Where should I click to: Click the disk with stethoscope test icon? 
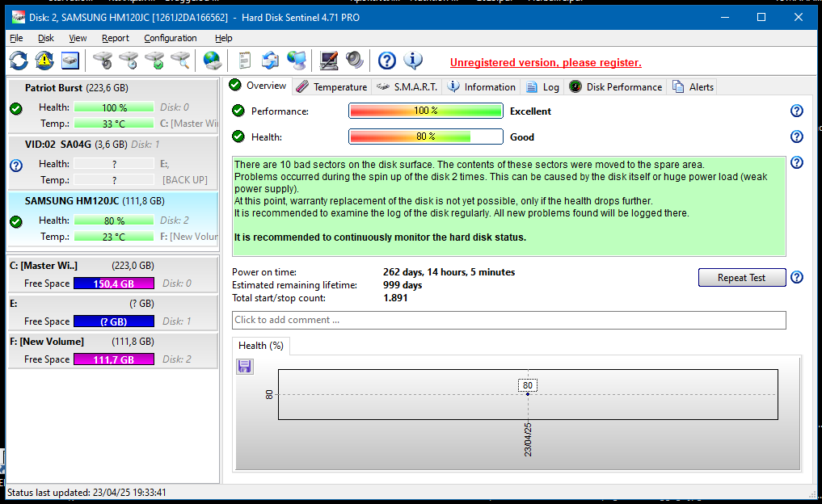[103, 61]
